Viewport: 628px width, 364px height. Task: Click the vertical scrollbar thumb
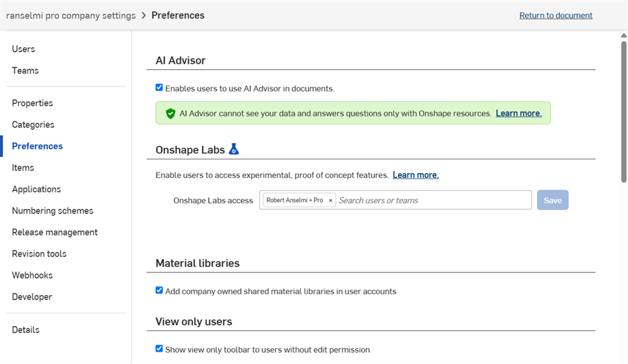click(624, 112)
